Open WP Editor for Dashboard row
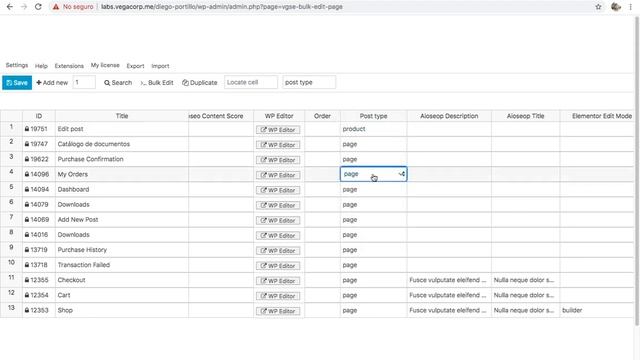 click(278, 190)
